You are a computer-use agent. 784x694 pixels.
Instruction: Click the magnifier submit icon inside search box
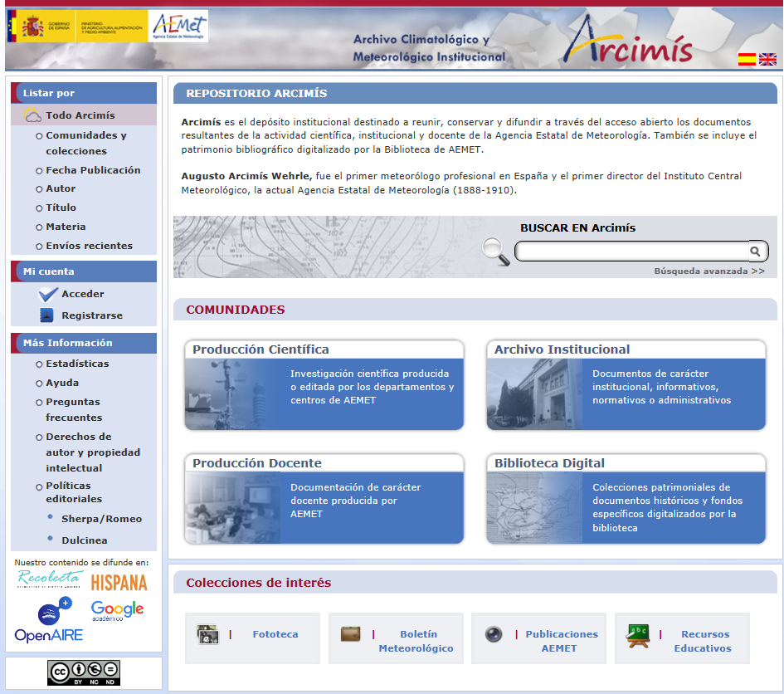(x=755, y=252)
